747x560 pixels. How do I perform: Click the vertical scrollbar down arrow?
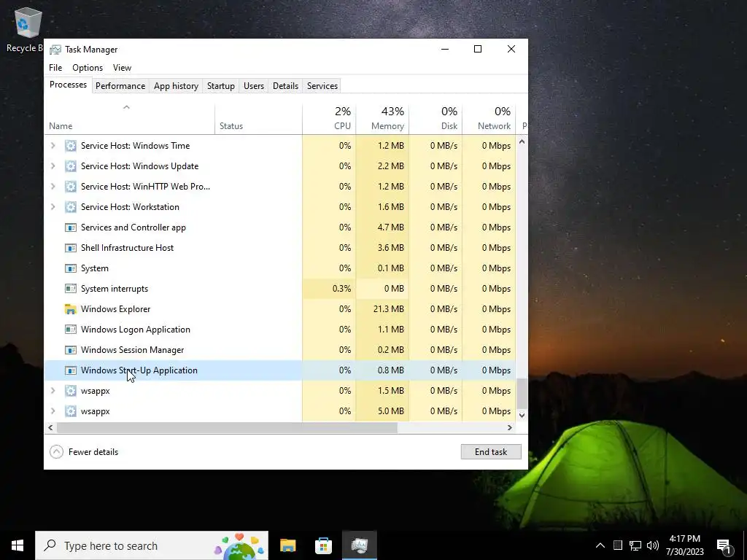522,415
